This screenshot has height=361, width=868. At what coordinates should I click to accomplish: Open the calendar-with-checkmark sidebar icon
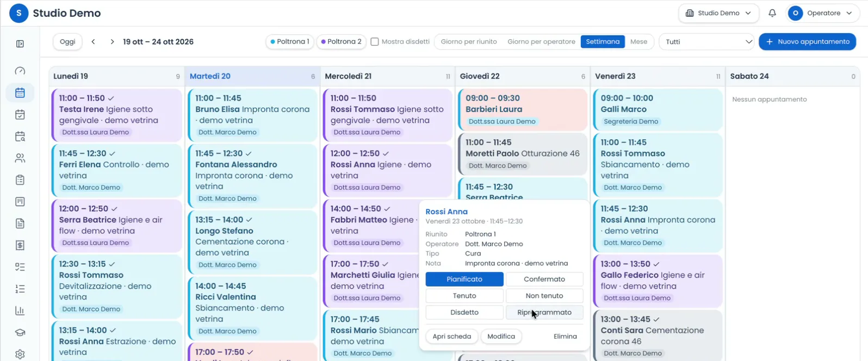pyautogui.click(x=20, y=115)
